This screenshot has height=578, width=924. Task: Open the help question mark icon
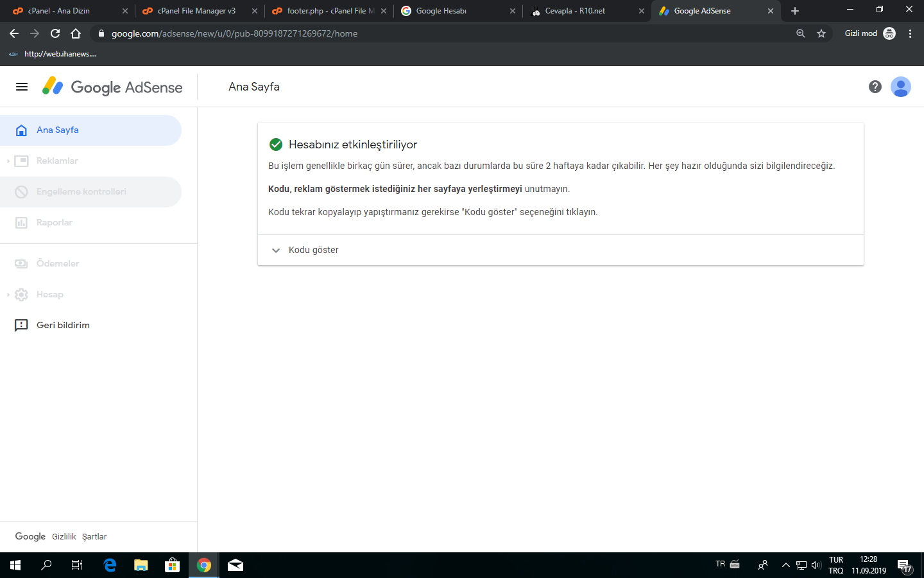click(875, 87)
